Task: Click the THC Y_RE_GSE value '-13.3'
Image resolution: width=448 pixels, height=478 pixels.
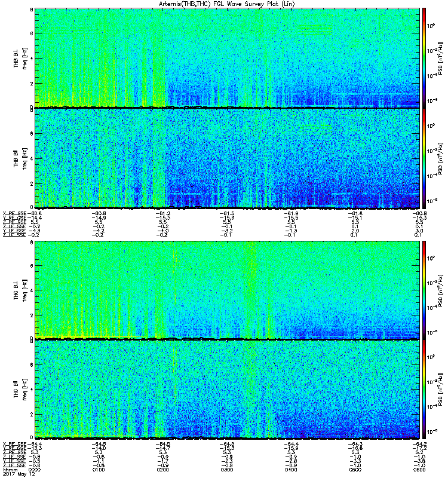Action: (35, 449)
